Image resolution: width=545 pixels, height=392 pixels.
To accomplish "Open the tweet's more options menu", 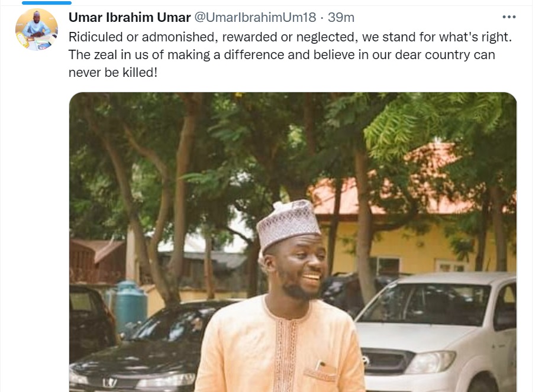I will (x=508, y=17).
